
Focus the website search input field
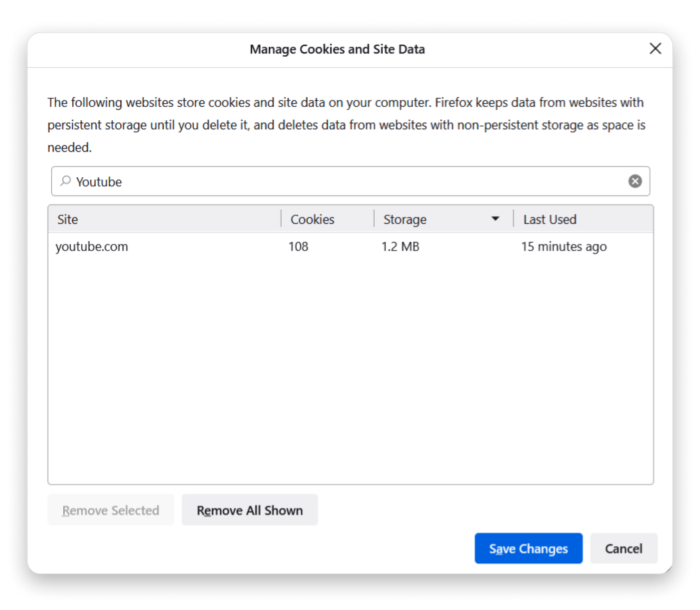coord(350,181)
